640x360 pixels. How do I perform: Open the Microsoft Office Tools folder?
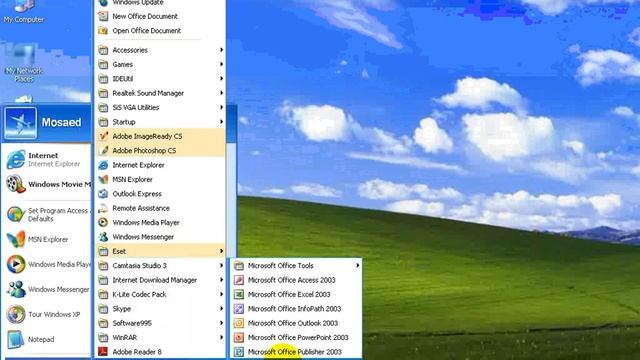tap(296, 265)
